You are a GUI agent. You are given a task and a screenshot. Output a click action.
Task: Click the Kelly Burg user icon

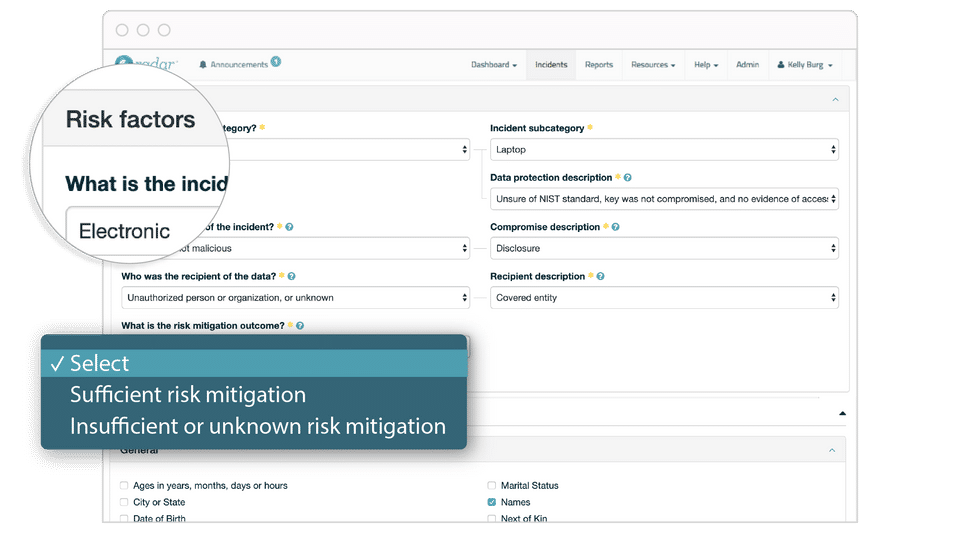point(781,64)
